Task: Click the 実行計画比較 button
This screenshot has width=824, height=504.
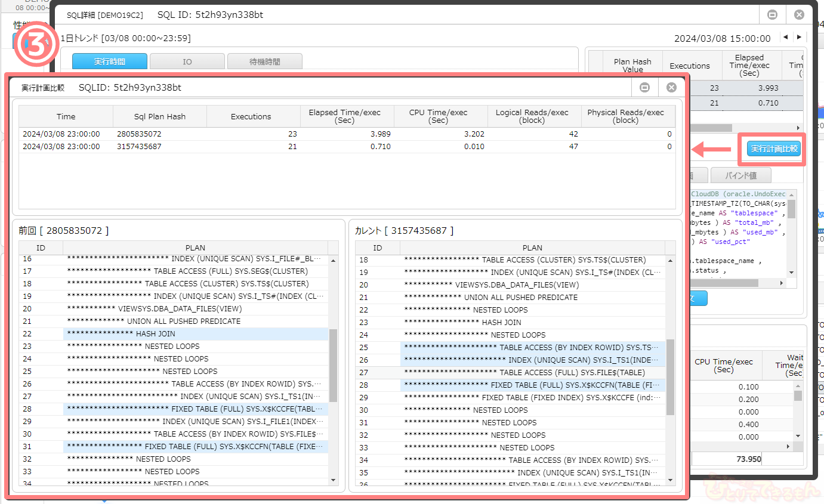Action: pyautogui.click(x=774, y=149)
